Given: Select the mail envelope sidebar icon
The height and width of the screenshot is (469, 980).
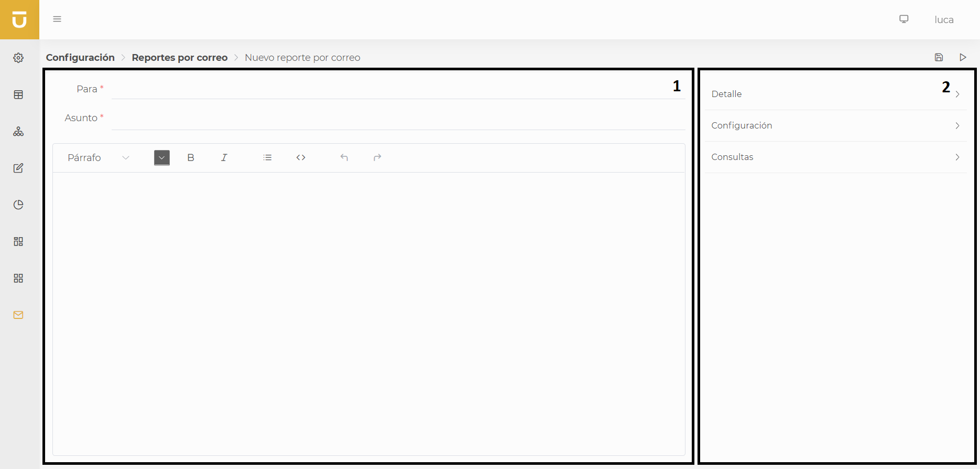Looking at the screenshot, I should point(18,315).
